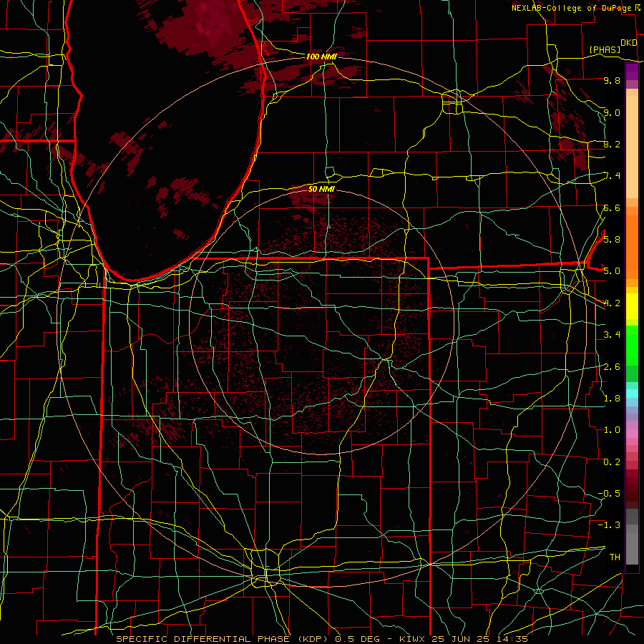Click the -1.3 value on color scale
Viewport: 644px width, 644px height.
(x=609, y=525)
